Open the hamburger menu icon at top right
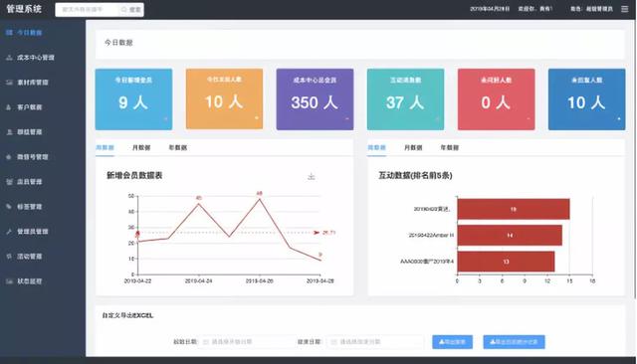Viewport: 637px width, 364px height. pyautogui.click(x=624, y=9)
